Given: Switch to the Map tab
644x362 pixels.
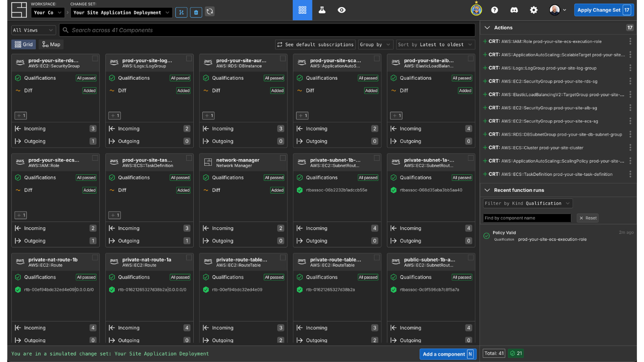Looking at the screenshot, I should 51,44.
